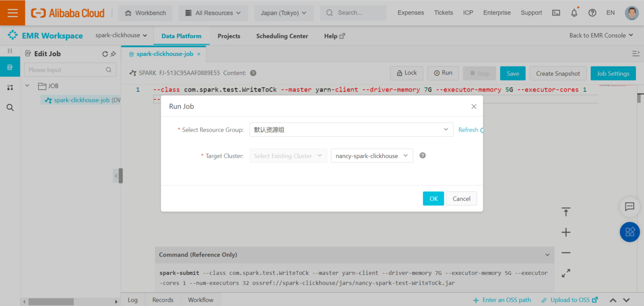
Task: Open the Records tab
Action: click(163, 300)
